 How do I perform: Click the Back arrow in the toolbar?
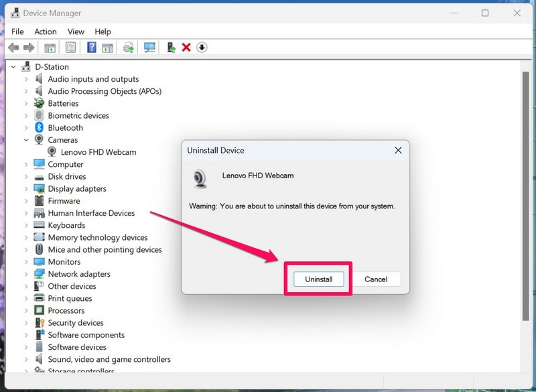click(13, 48)
